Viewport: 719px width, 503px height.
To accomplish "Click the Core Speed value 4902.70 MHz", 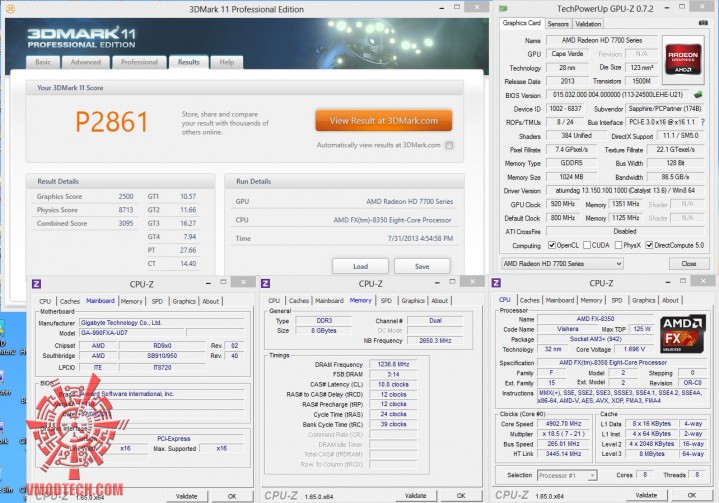I will (x=564, y=424).
